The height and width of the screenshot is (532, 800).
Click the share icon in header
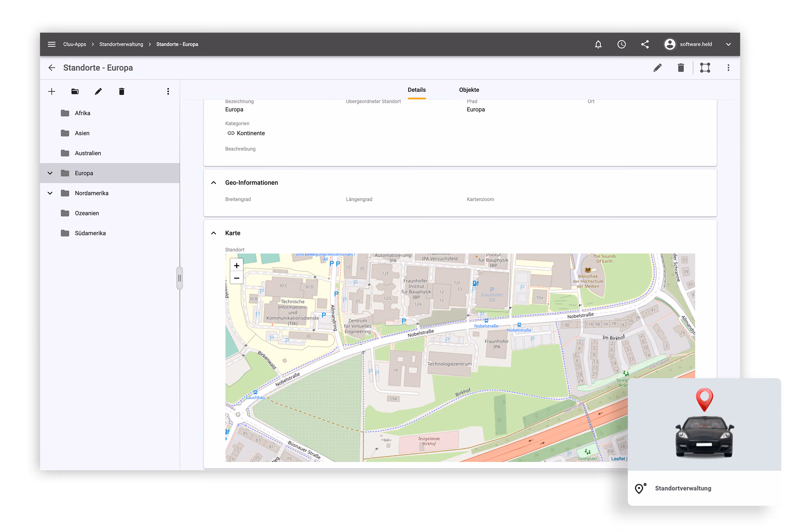pos(644,44)
